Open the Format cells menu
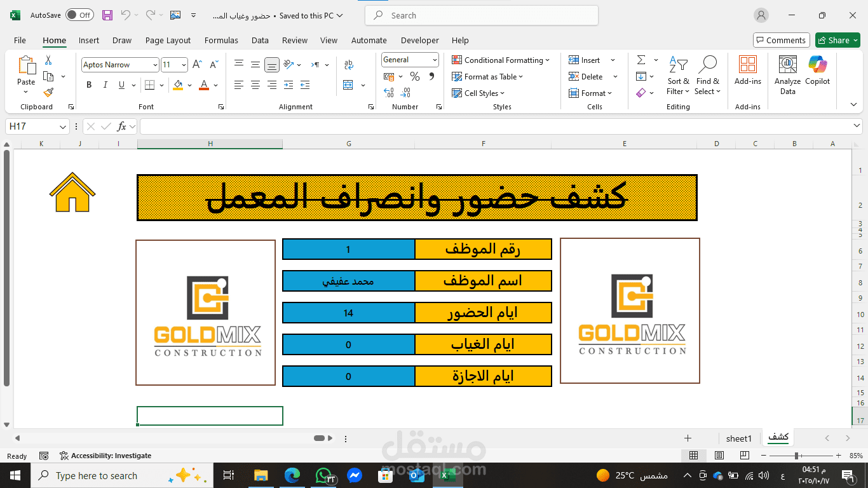Viewport: 868px width, 488px height. [x=590, y=93]
